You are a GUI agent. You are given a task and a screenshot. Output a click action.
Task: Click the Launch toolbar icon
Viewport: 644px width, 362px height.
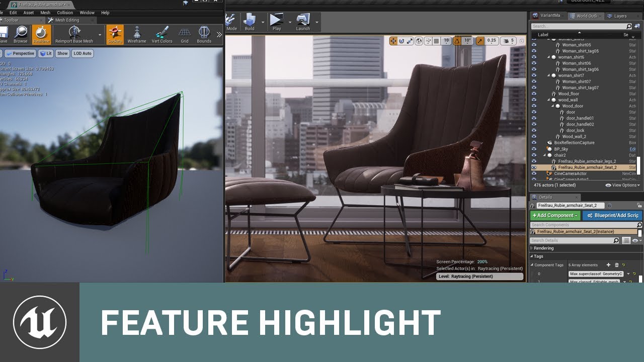point(303,22)
